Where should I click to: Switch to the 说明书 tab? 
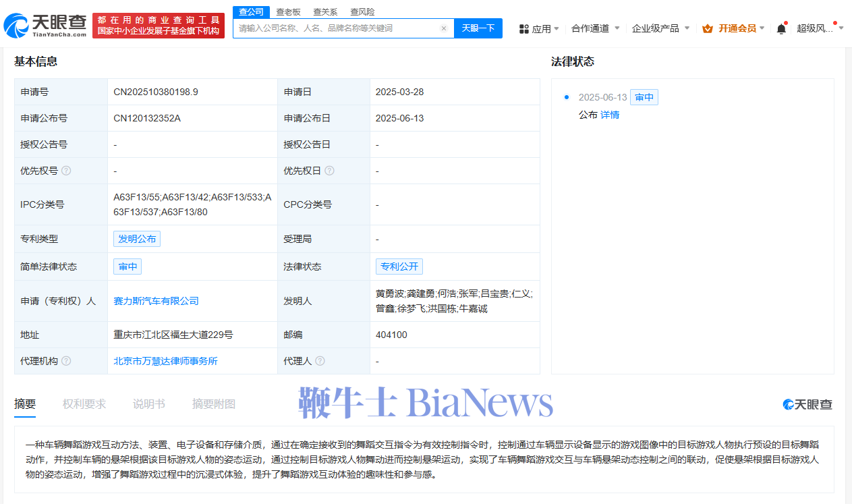(x=149, y=404)
